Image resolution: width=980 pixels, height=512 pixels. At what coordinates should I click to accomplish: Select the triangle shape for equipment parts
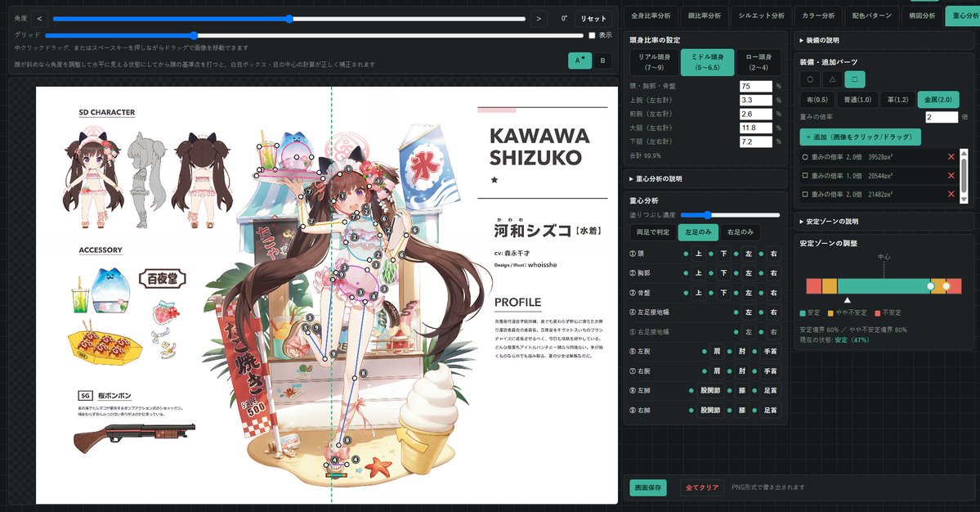(832, 79)
